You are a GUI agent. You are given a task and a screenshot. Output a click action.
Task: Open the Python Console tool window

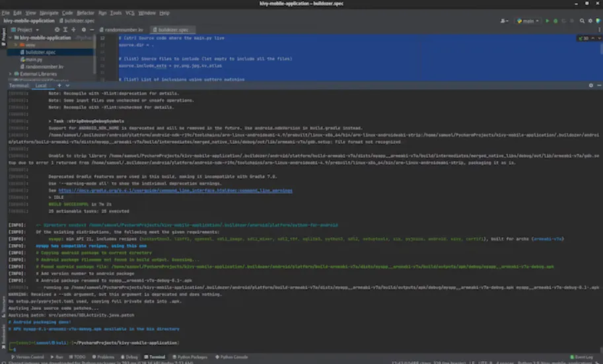[232, 357]
